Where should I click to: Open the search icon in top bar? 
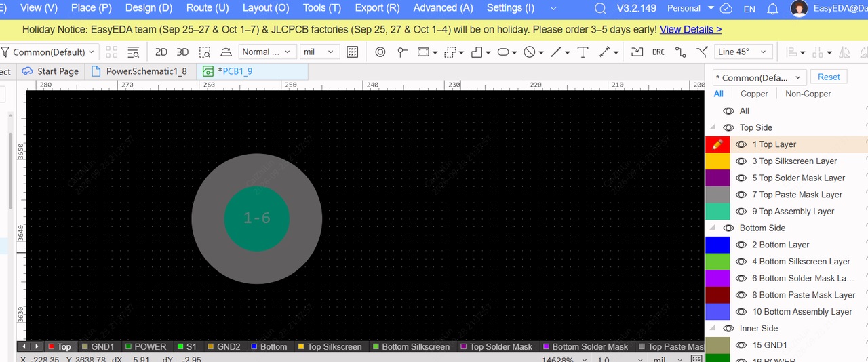click(600, 9)
